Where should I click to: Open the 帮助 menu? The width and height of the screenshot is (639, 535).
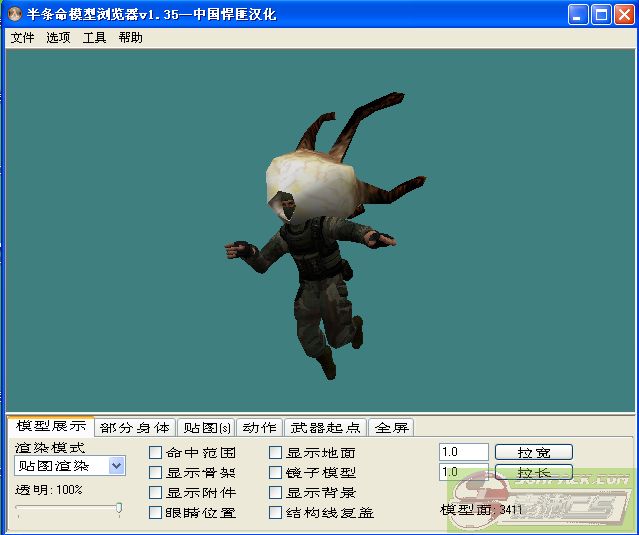tap(130, 38)
